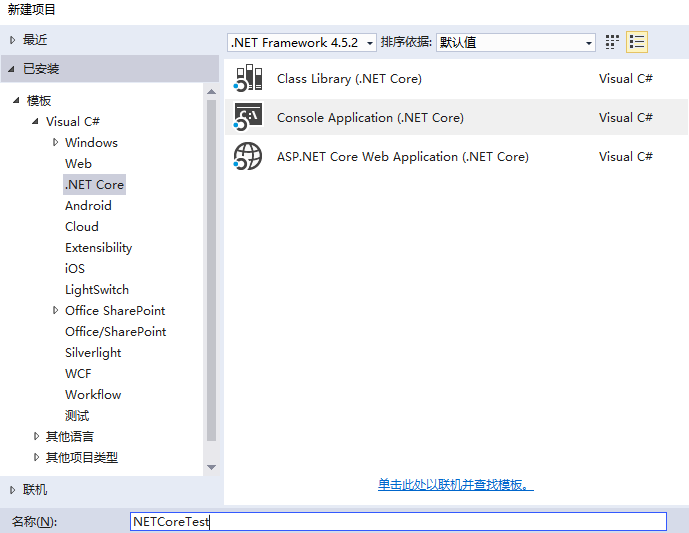Click Visual C# language tag of Class Library
Viewport: 689px width, 533px height.
pos(626,79)
